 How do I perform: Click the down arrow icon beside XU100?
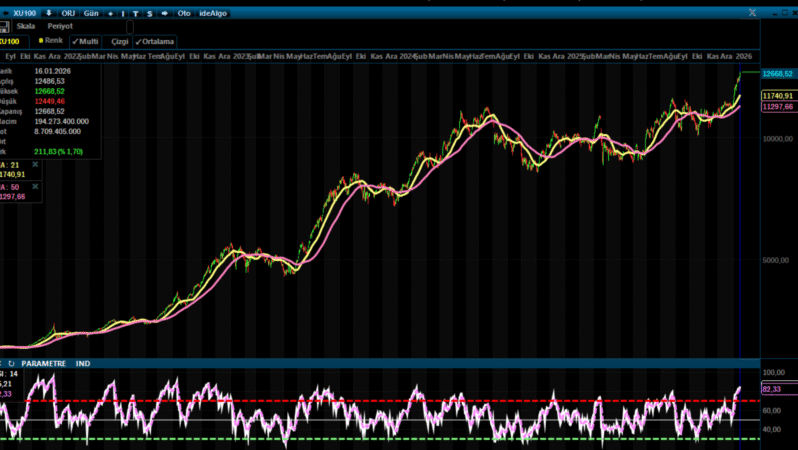click(x=48, y=13)
